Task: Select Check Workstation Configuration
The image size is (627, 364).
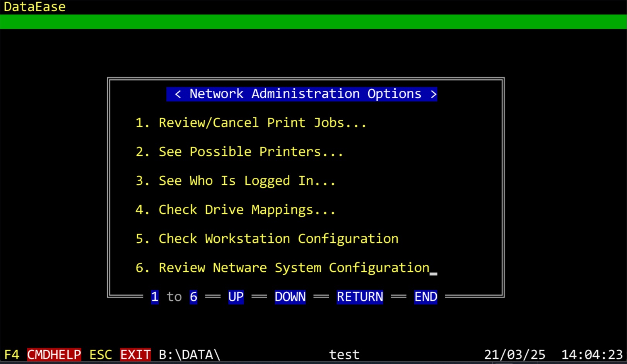Action: (x=267, y=239)
